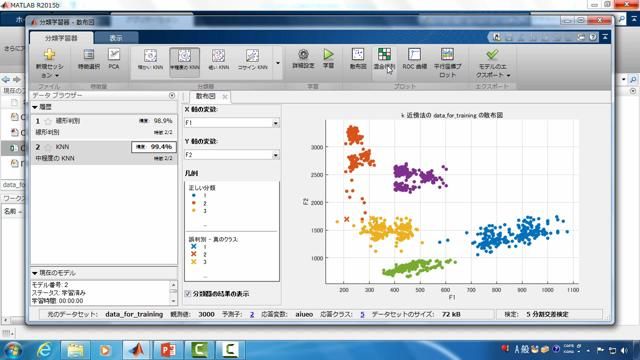Collapse the ribbon with the top-right arrow
Screen dimensions: 640x360
pyautogui.click(x=605, y=37)
